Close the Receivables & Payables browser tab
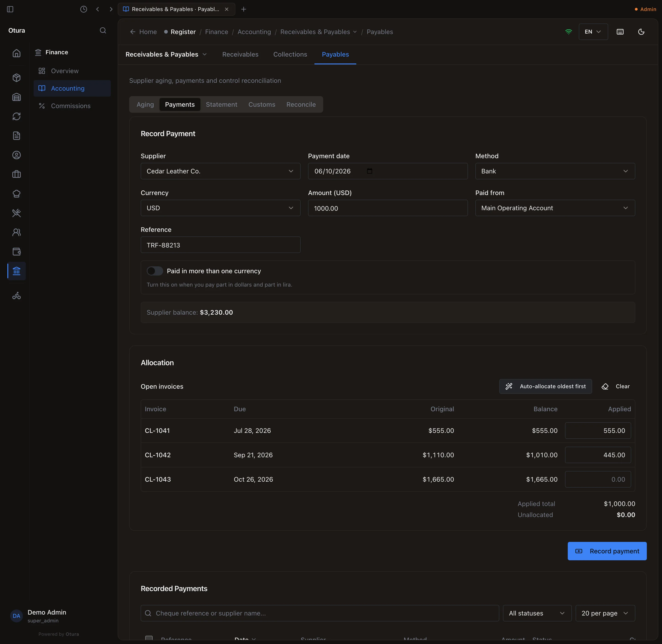The height and width of the screenshot is (644, 662). [226, 9]
